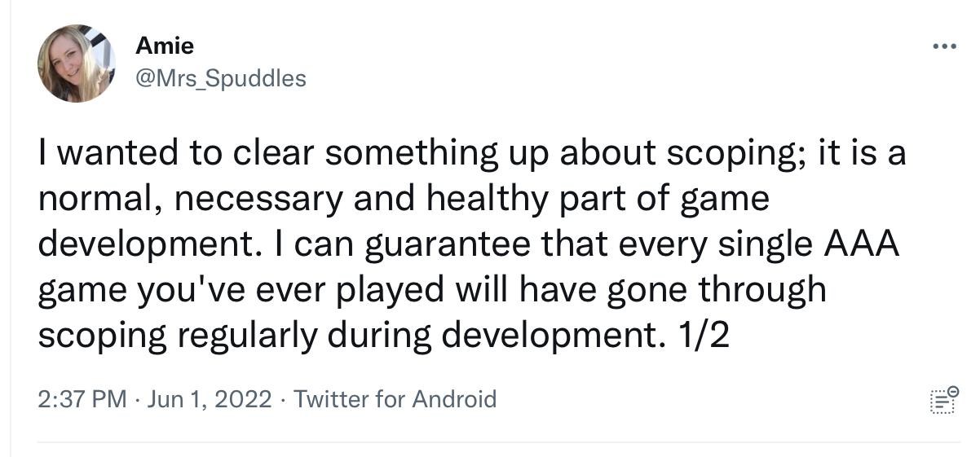
Task: Click the display name Amie
Action: point(165,46)
